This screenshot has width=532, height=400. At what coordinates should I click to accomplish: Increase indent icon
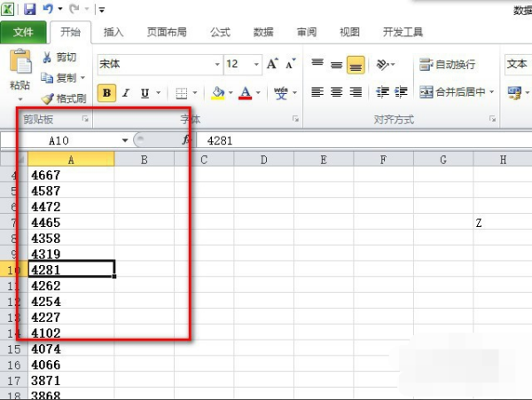(401, 92)
